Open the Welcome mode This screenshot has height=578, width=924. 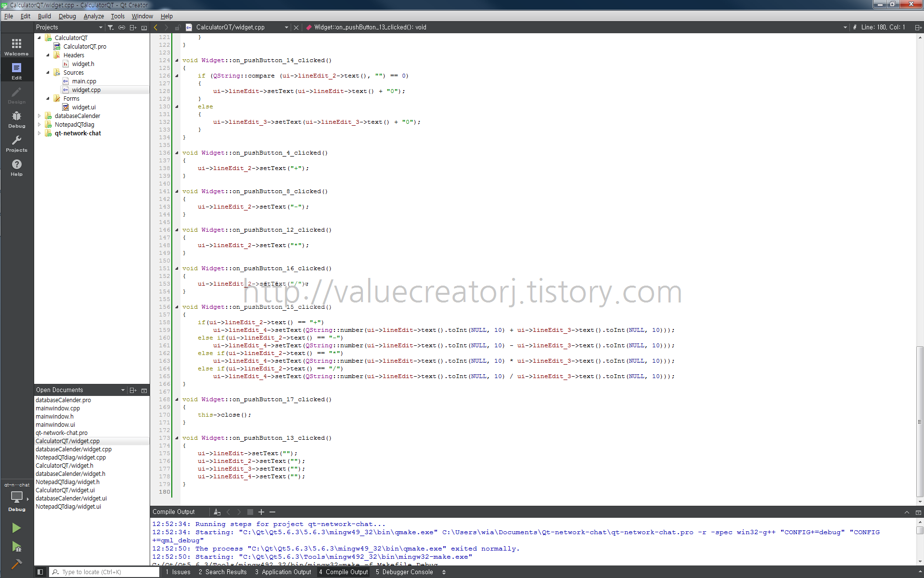[16, 47]
